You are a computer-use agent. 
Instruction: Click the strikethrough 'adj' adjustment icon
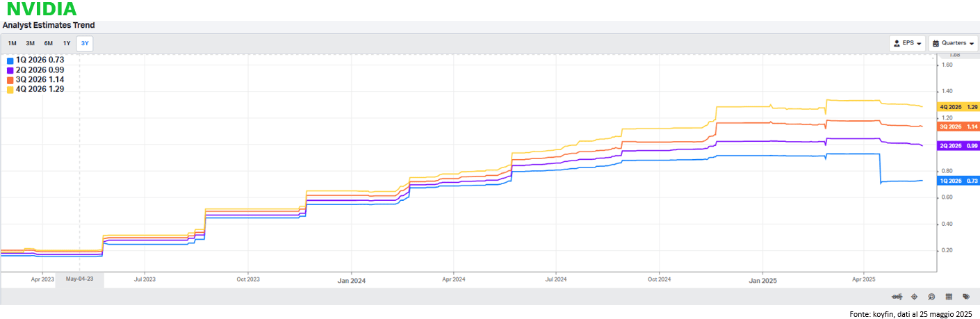897,297
